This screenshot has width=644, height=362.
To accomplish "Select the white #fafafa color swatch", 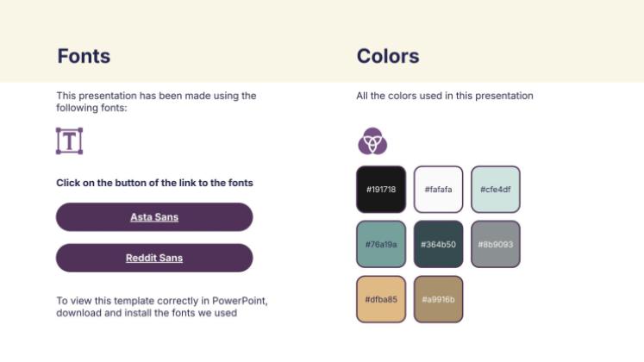I will click(x=438, y=189).
